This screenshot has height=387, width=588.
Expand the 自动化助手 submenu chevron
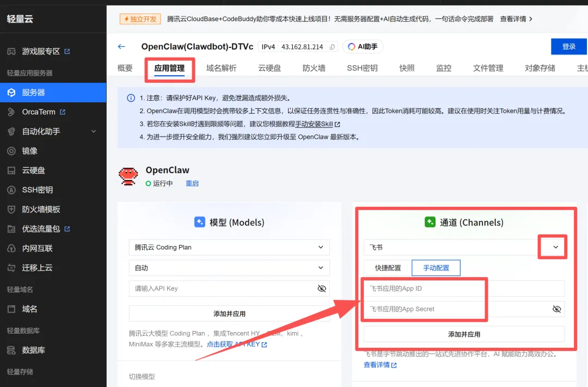point(94,131)
